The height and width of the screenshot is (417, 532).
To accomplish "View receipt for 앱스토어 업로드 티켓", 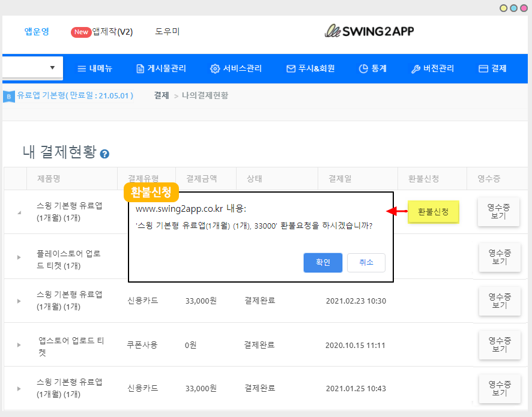I will tap(499, 345).
